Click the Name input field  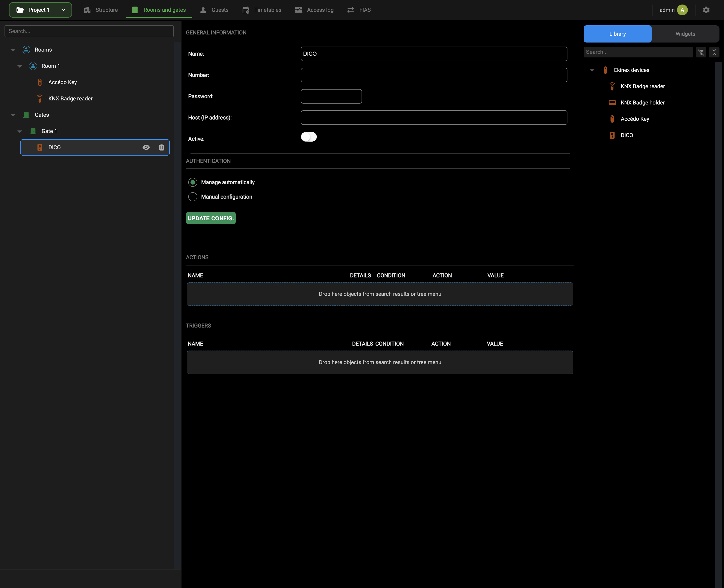(x=434, y=54)
